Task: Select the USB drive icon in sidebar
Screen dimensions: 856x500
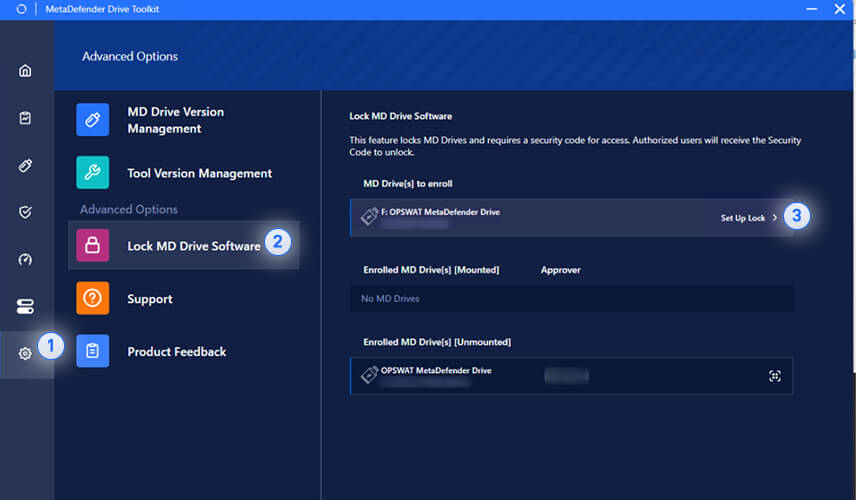Action: click(x=25, y=165)
